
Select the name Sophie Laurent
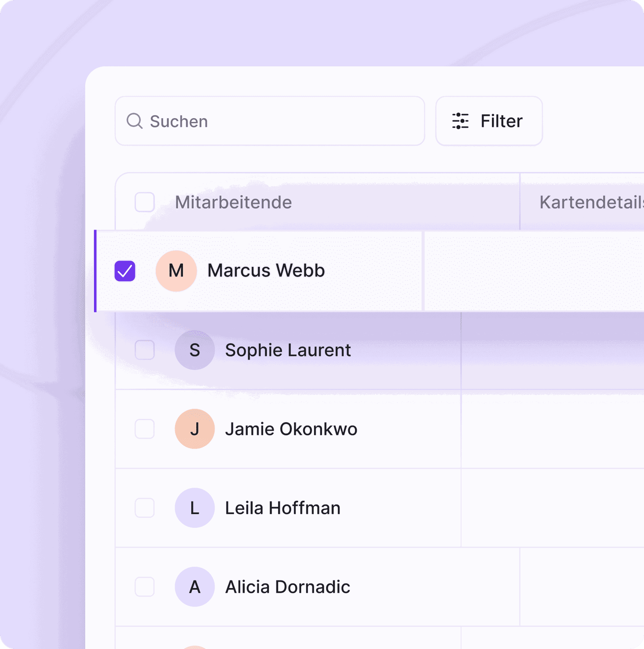288,350
